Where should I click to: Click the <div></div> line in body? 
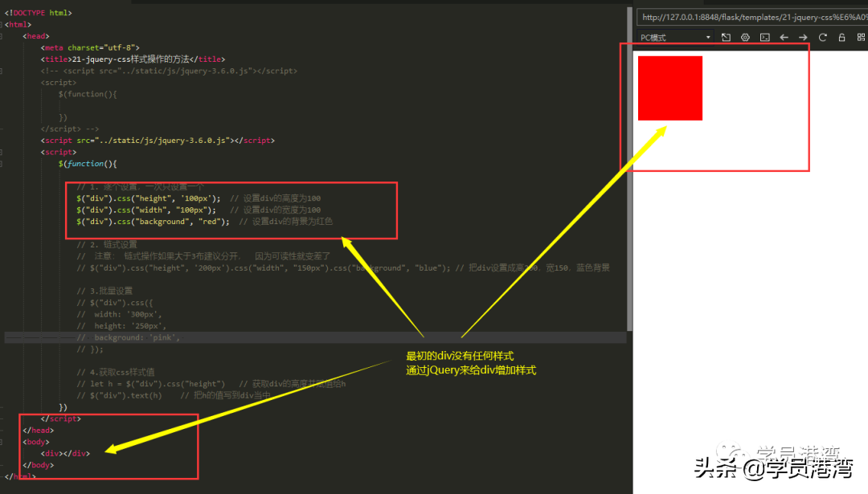(65, 454)
